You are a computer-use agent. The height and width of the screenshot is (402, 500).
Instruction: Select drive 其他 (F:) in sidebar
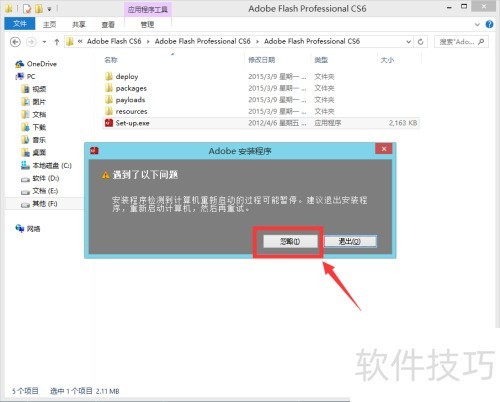[45, 204]
